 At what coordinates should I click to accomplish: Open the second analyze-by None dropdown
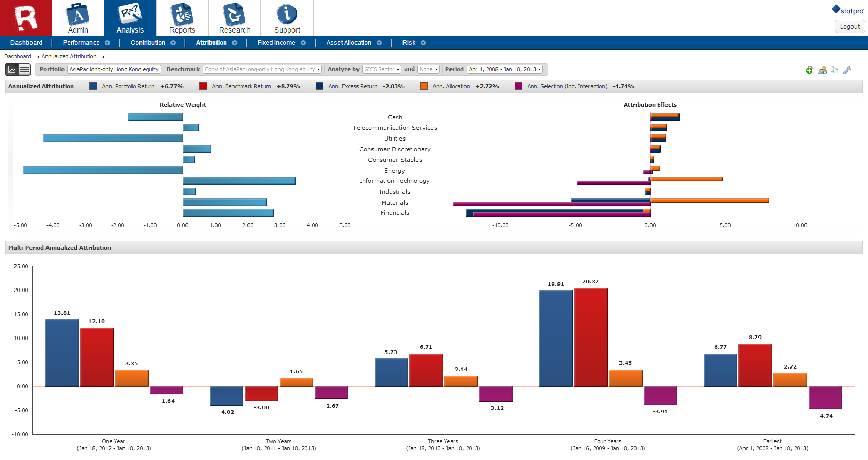tap(429, 69)
